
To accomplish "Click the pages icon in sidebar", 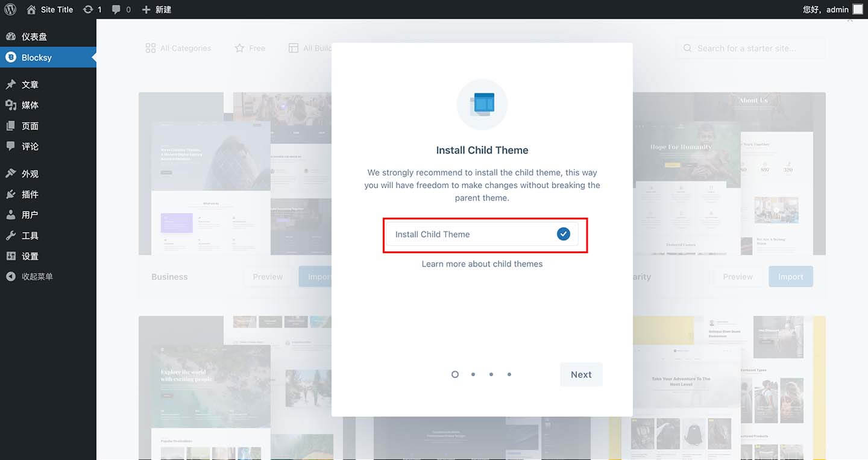I will (11, 125).
